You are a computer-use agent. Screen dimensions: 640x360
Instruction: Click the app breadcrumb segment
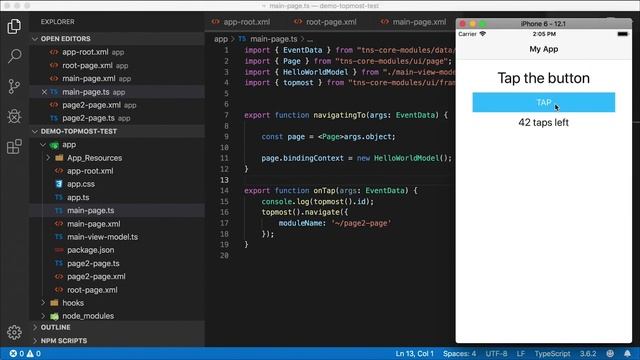pyautogui.click(x=221, y=39)
